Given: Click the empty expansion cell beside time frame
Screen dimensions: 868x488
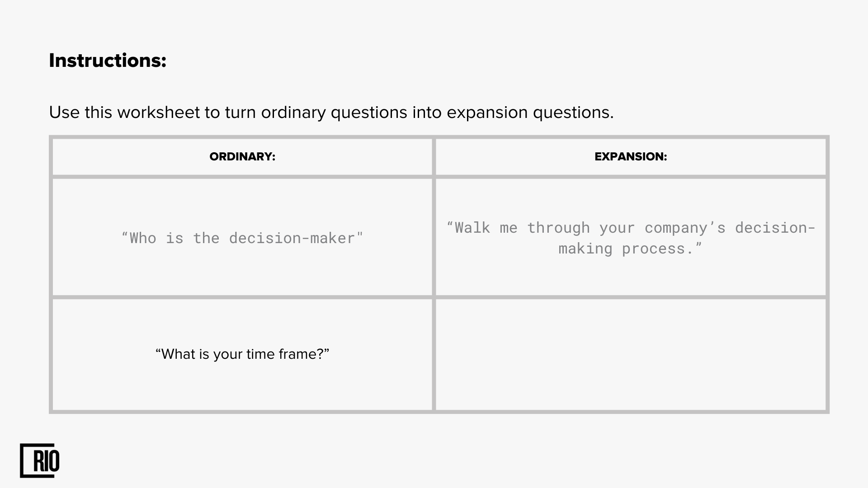Looking at the screenshot, I should click(631, 355).
